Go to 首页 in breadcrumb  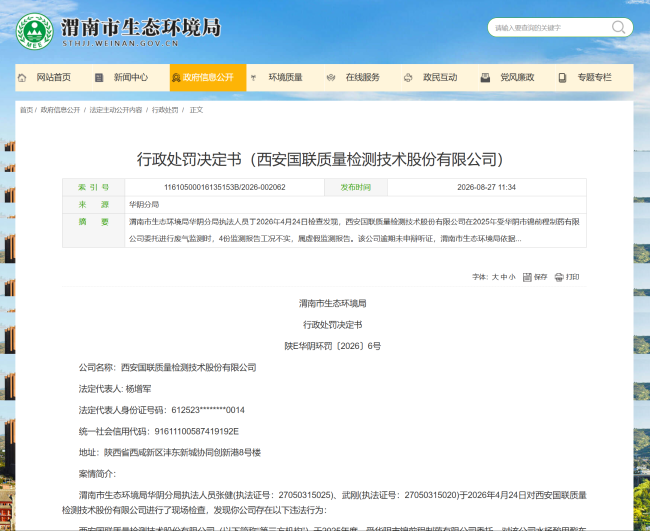(26, 110)
